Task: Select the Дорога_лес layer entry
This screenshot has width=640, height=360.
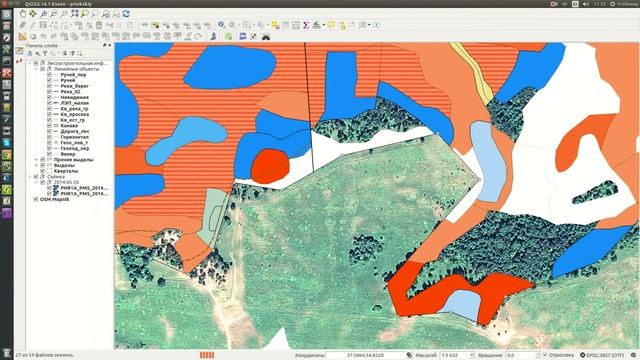Action: point(75,131)
